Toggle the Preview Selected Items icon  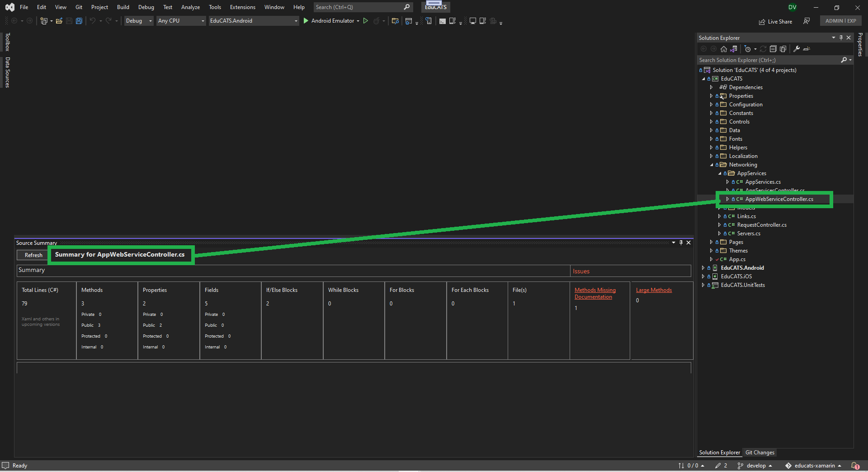(x=783, y=49)
